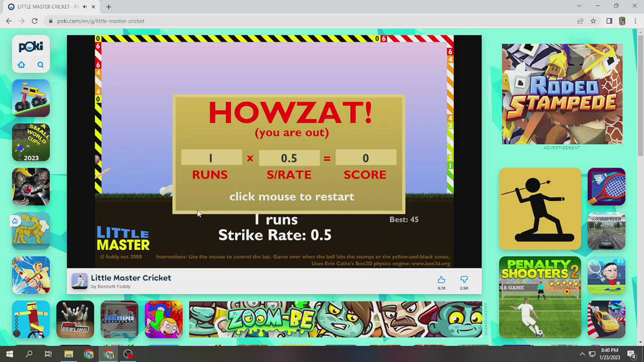The width and height of the screenshot is (644, 362).
Task: Click the share page icon
Action: [580, 21]
